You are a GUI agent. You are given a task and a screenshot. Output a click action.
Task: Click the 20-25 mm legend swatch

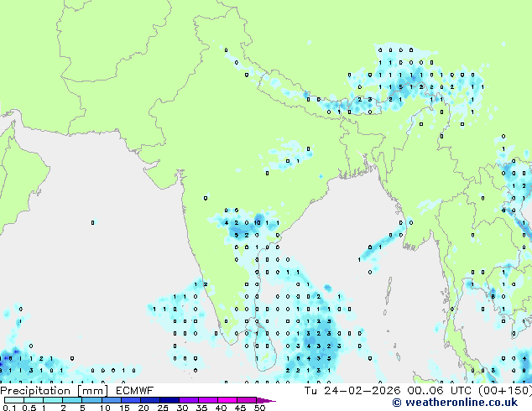pyautogui.click(x=150, y=400)
